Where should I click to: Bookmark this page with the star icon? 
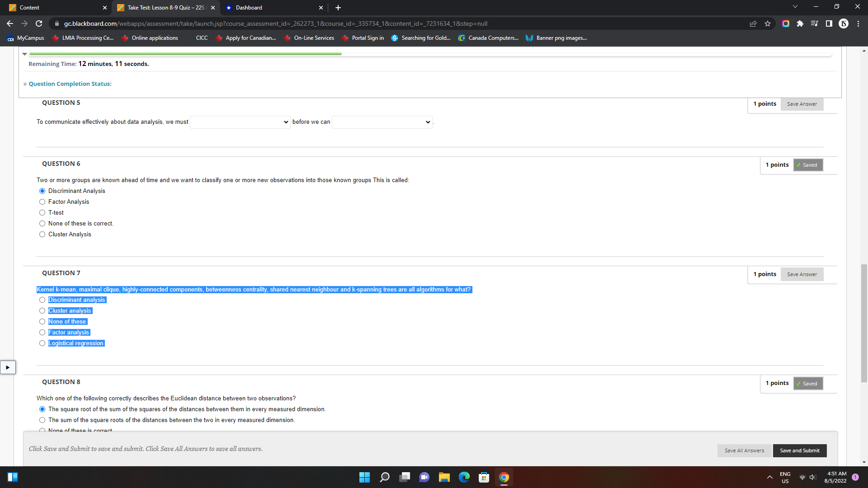(768, 23)
